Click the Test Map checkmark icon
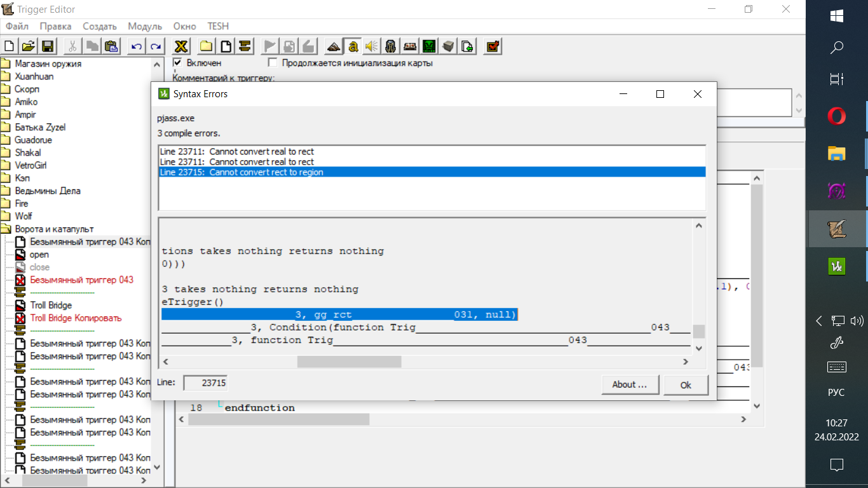 (x=492, y=46)
